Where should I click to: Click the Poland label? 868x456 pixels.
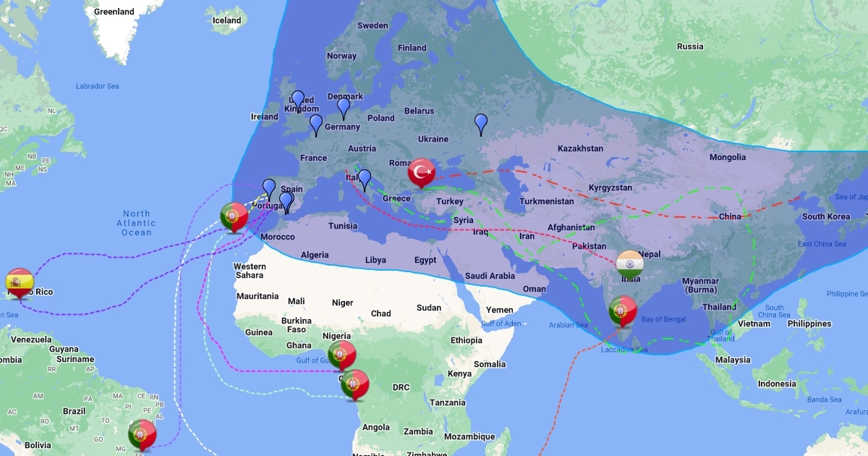[x=380, y=118]
